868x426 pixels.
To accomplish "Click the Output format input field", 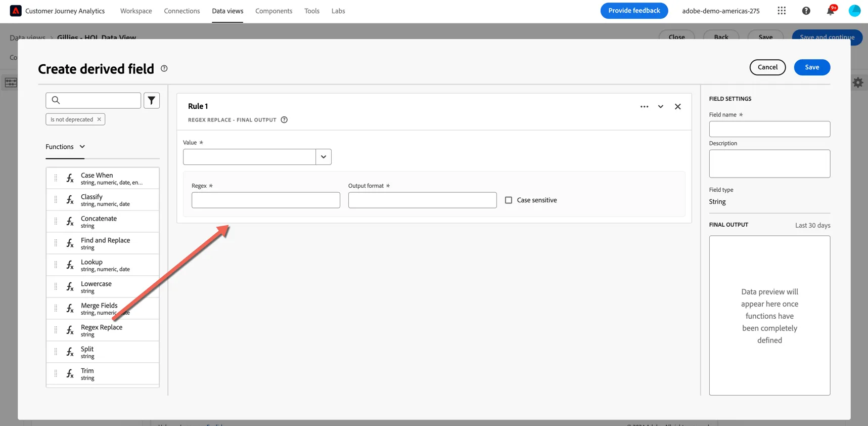I will point(423,200).
